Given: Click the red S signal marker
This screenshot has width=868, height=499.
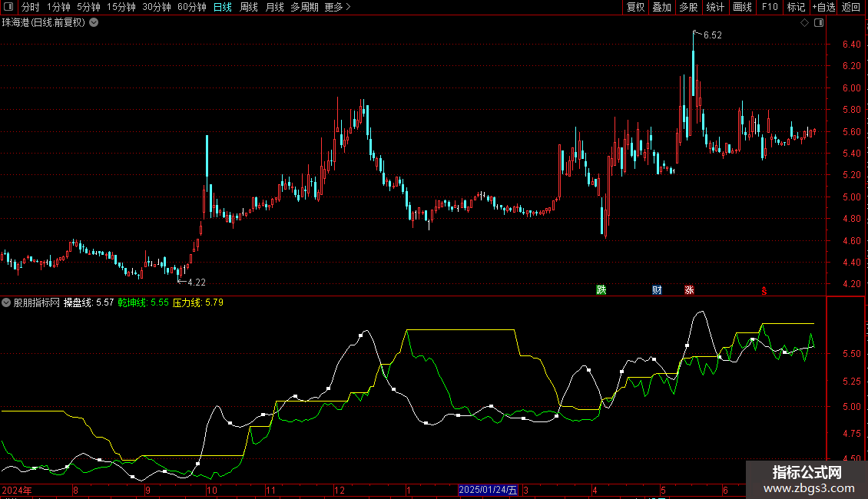Looking at the screenshot, I should click(764, 291).
